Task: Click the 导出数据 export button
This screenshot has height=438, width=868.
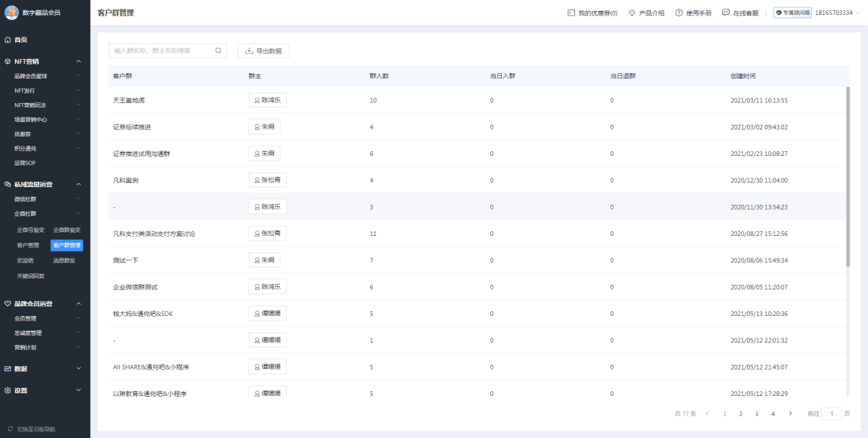Action: coord(263,51)
